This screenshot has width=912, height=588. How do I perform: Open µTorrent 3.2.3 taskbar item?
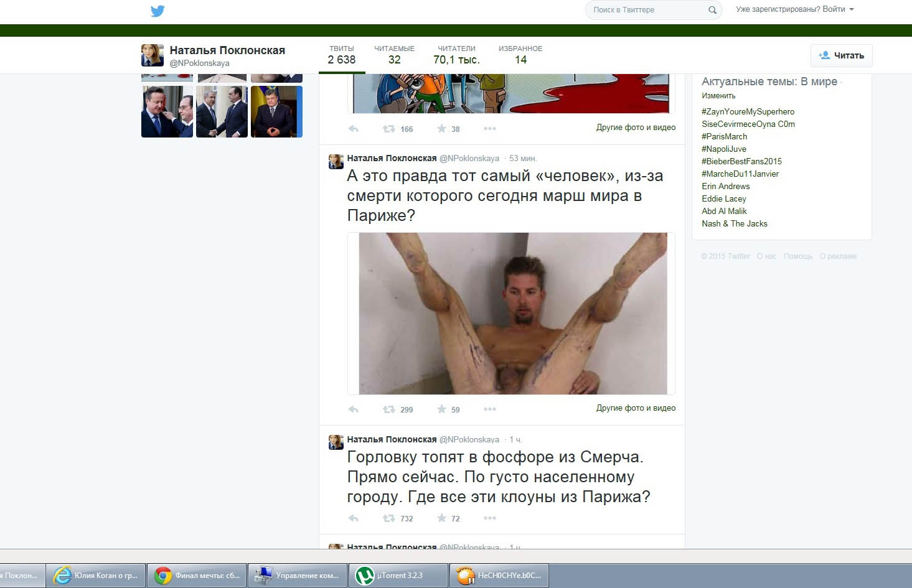pos(398,576)
